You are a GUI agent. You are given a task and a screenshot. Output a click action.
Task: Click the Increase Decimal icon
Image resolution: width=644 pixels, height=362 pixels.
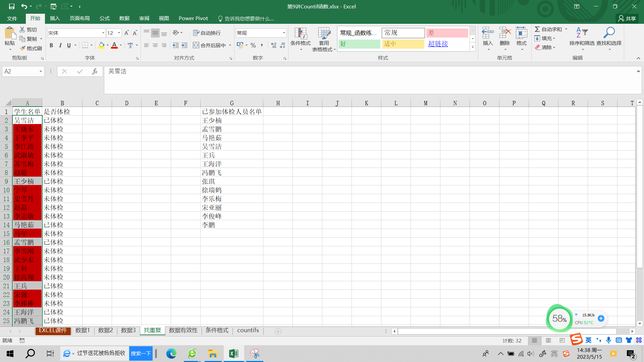(274, 45)
